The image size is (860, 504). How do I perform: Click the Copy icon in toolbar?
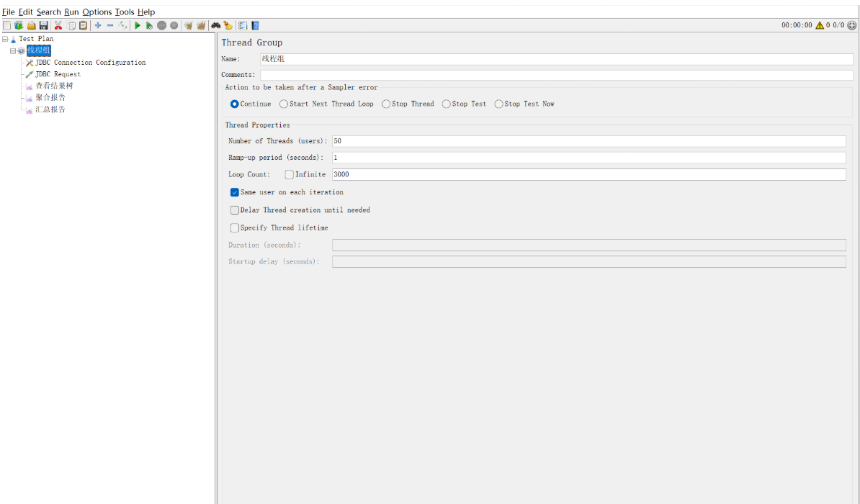pyautogui.click(x=71, y=25)
